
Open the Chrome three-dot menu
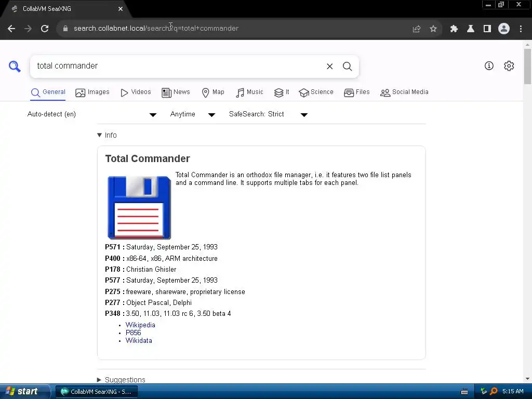[521, 29]
